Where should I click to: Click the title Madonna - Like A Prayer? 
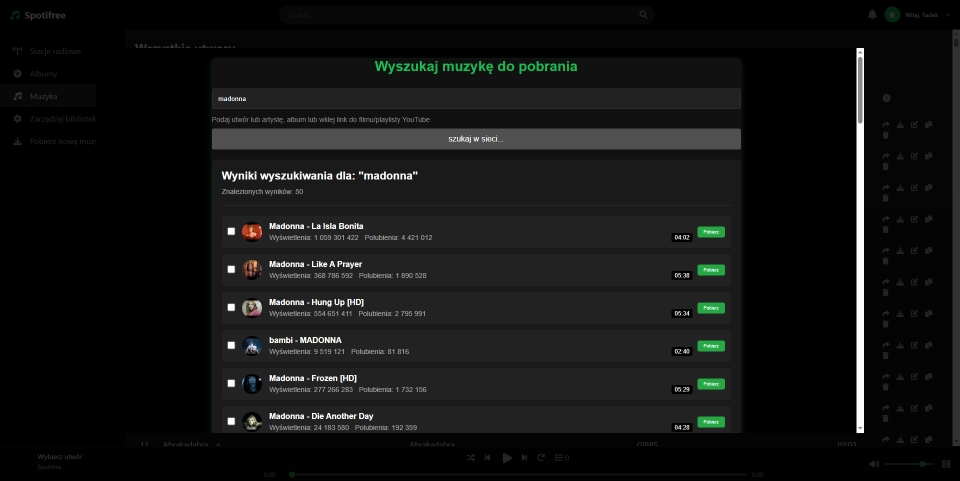pos(315,264)
